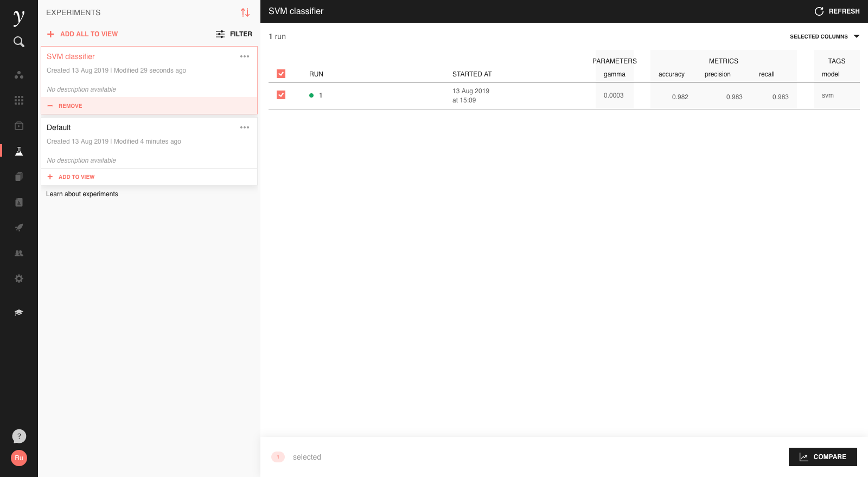Screen dimensions: 868x477
Task: Open SVM classifier three-dot options menu
Action: pyautogui.click(x=245, y=56)
